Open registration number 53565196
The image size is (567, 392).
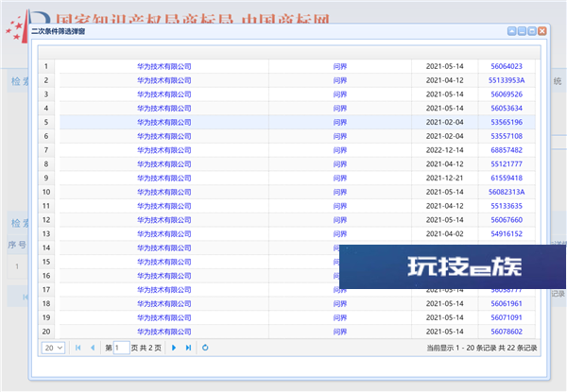(x=507, y=122)
